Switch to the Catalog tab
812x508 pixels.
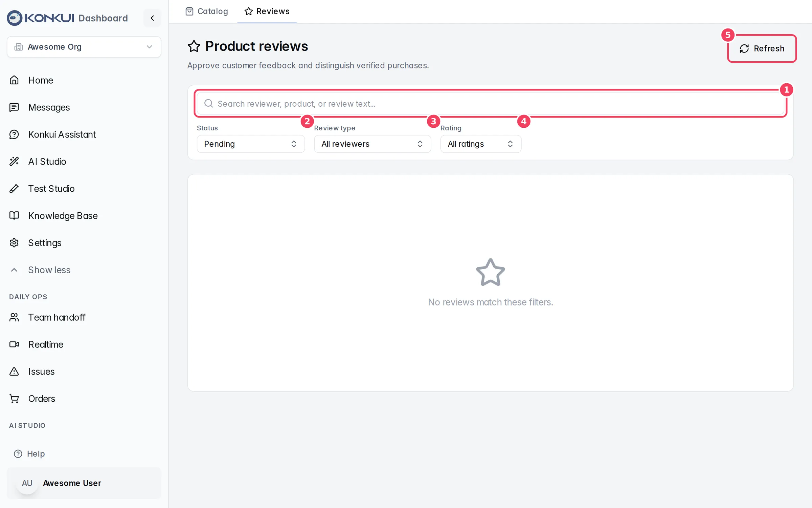click(x=207, y=11)
